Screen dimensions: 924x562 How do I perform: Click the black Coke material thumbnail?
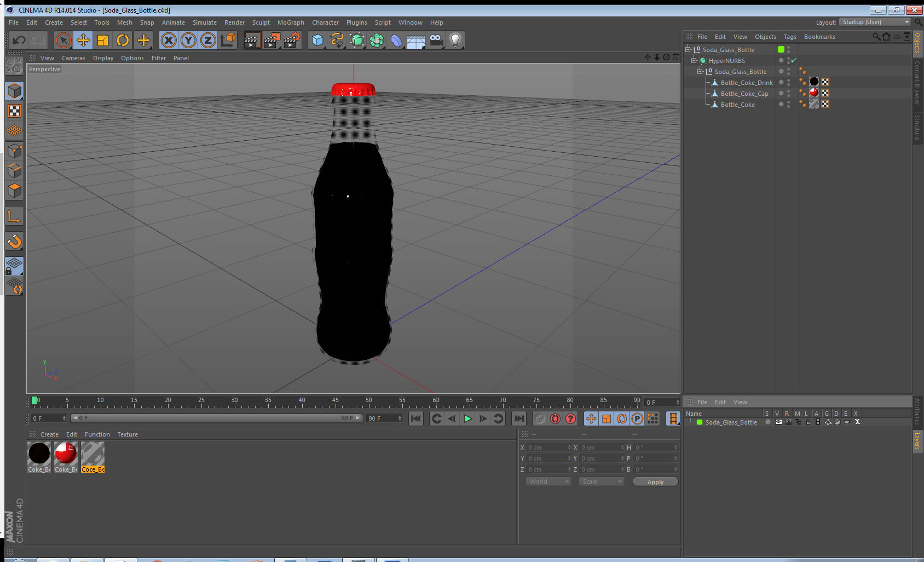click(x=39, y=454)
